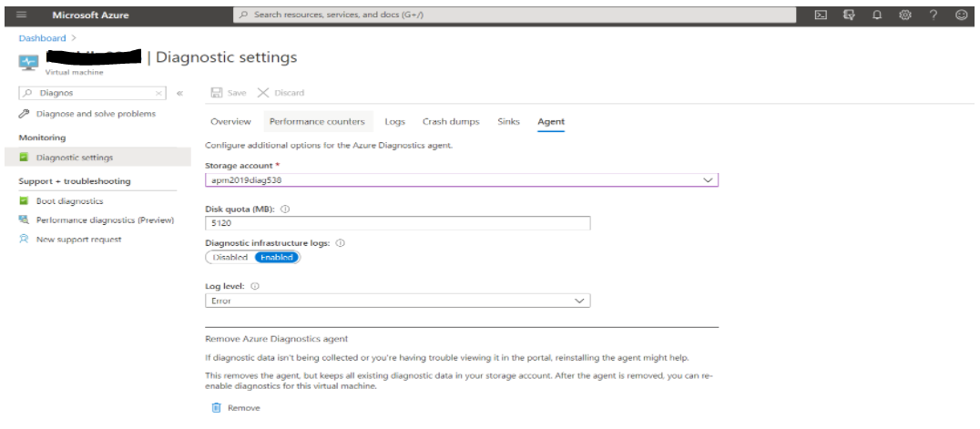Switch to the Sinks tab
This screenshot has width=980, height=429.
tap(509, 121)
